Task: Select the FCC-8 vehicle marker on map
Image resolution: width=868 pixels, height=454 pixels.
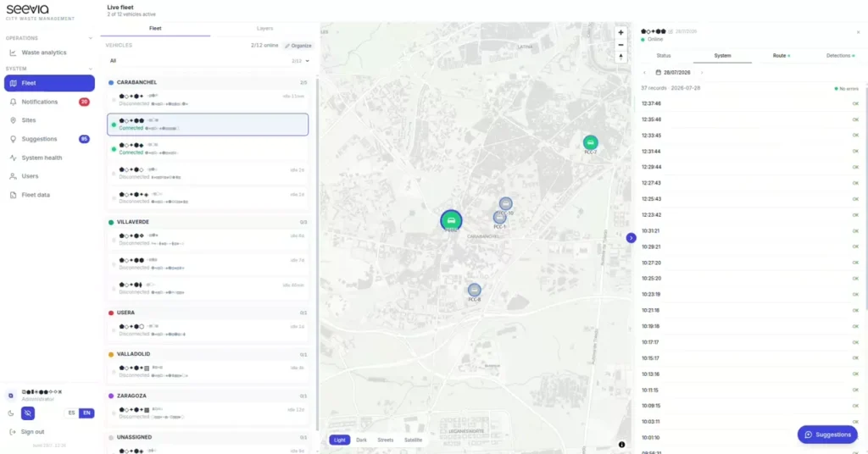Action: tap(475, 290)
